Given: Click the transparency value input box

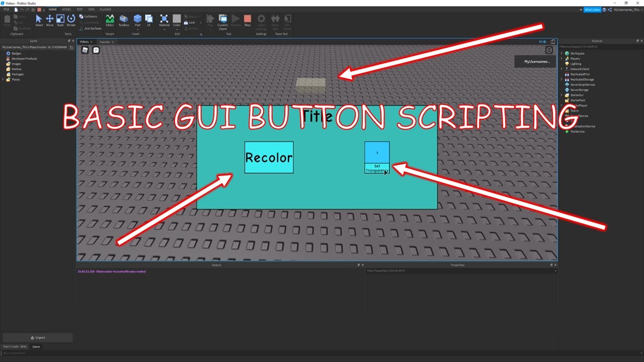Looking at the screenshot, I should coord(377,152).
